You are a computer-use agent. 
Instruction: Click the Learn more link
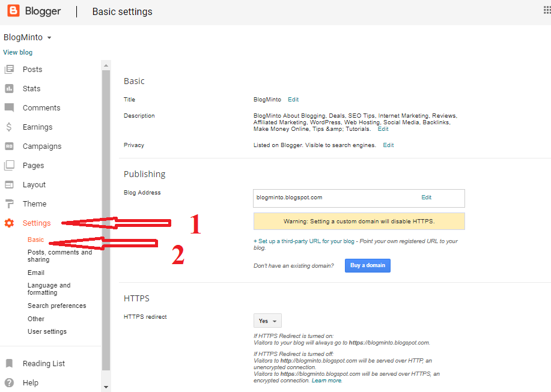click(326, 381)
